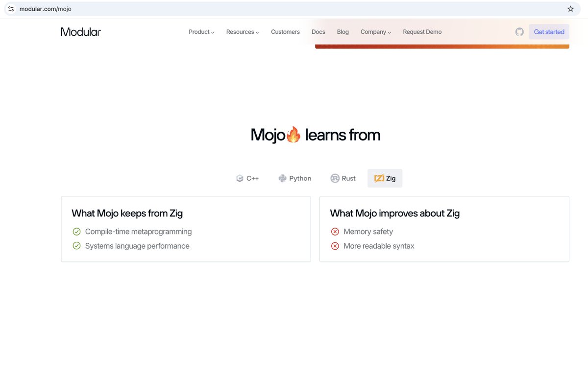
Task: Open site info icon in address bar
Action: (11, 9)
